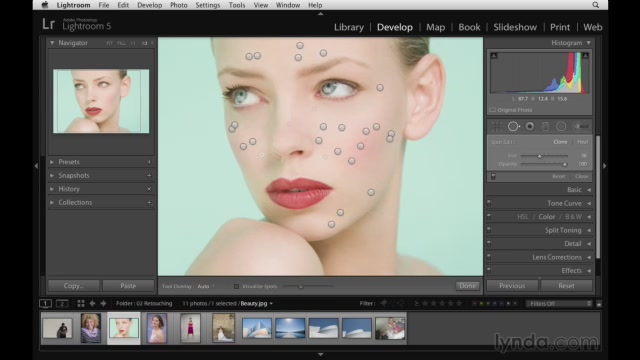Viewport: 640px width, 360px height.
Task: Collapse the Histogram panel
Action: 589,42
